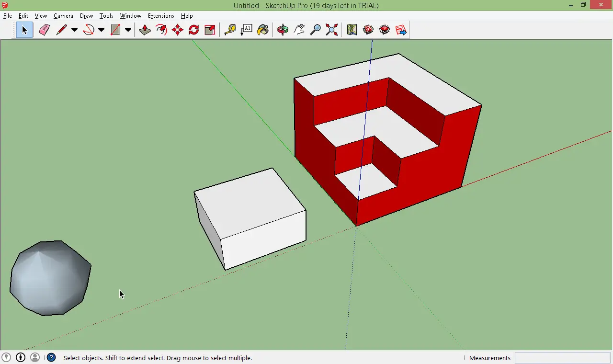
Task: Select the Eraser tool
Action: tap(45, 30)
